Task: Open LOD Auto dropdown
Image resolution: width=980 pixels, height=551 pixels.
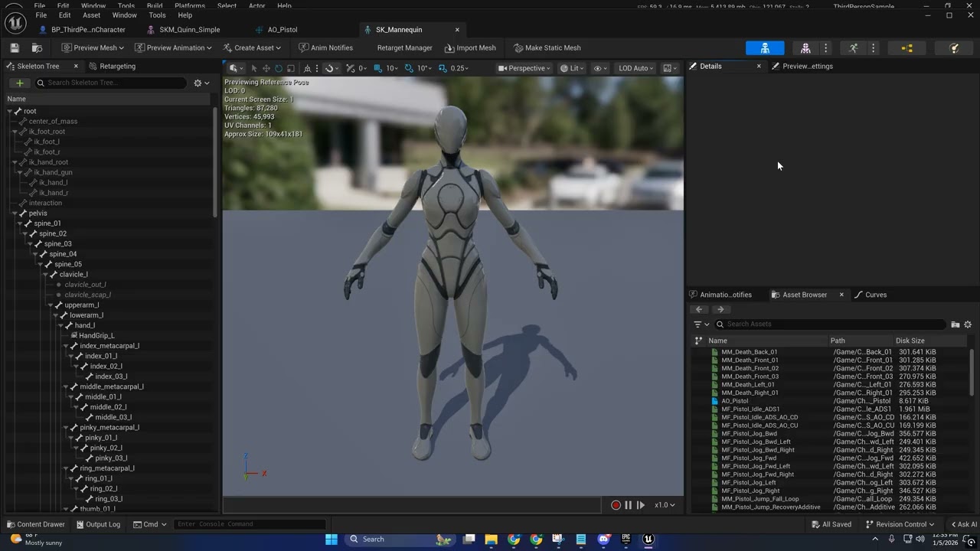Action: point(635,68)
